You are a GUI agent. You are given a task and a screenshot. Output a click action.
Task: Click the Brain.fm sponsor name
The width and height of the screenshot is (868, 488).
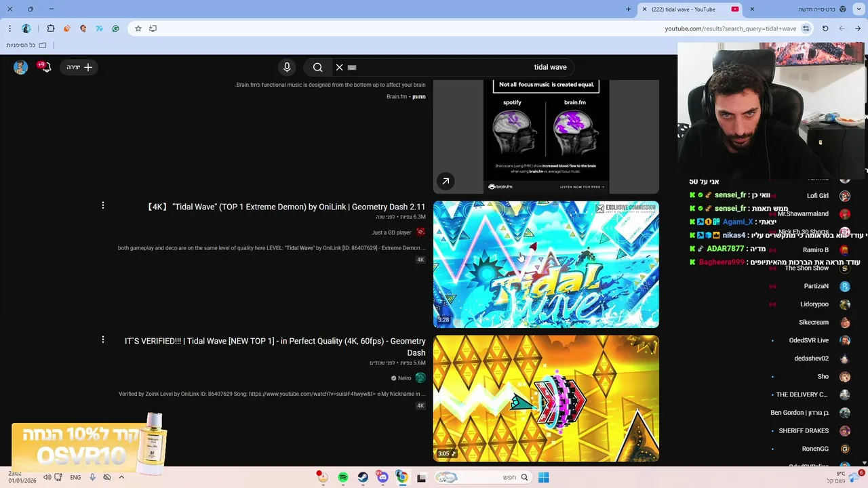(x=397, y=97)
